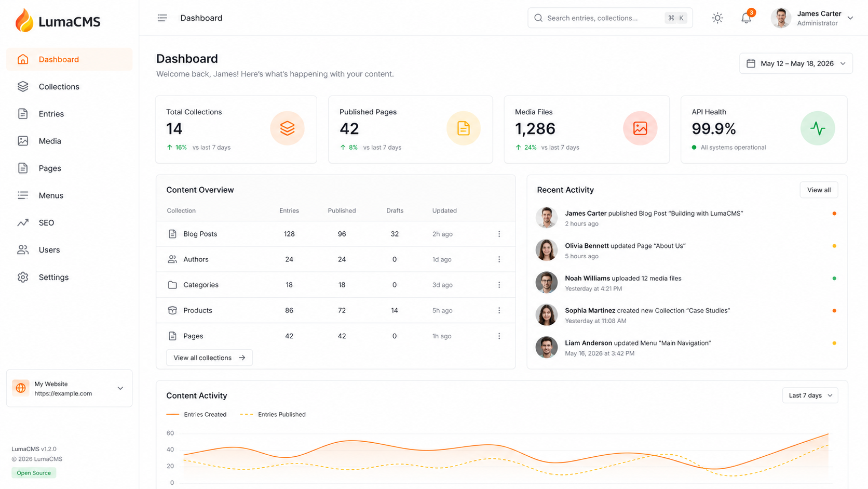Click the SEO trend icon in sidebar
Image resolution: width=868 pixels, height=489 pixels.
click(x=23, y=222)
